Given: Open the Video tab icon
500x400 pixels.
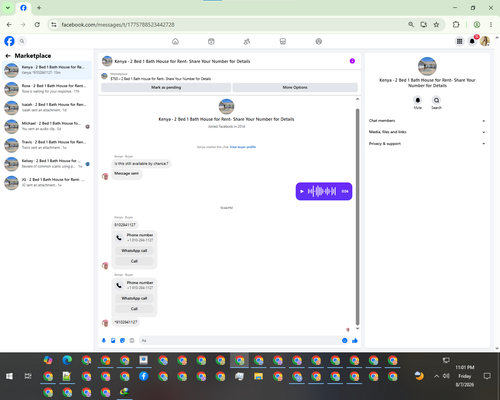Looking at the screenshot, I should [211, 41].
